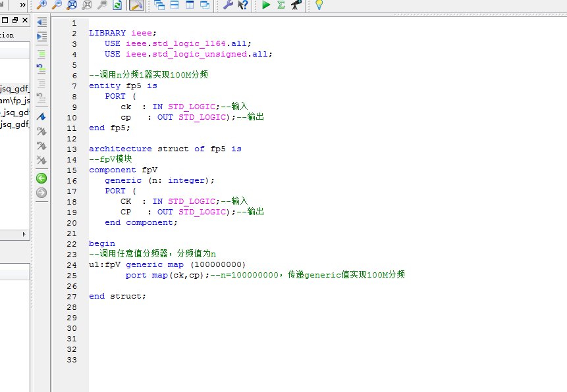567x392 pixels.
Task: Cascade windows using the toolbar icon
Action: click(159, 5)
